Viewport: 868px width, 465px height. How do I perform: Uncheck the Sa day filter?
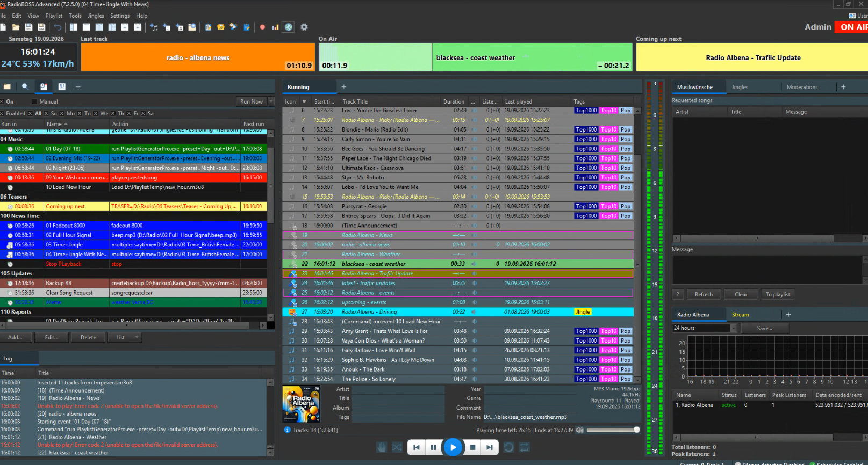click(x=144, y=113)
